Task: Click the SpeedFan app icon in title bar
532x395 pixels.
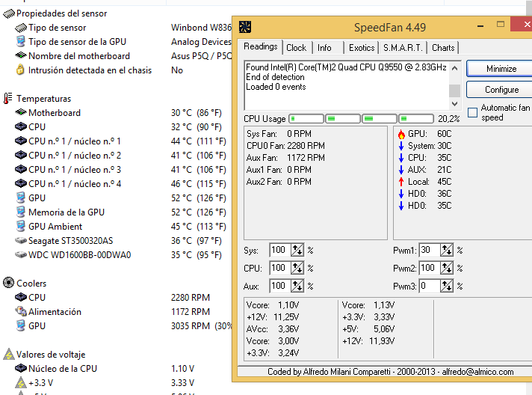Action: pos(244,27)
